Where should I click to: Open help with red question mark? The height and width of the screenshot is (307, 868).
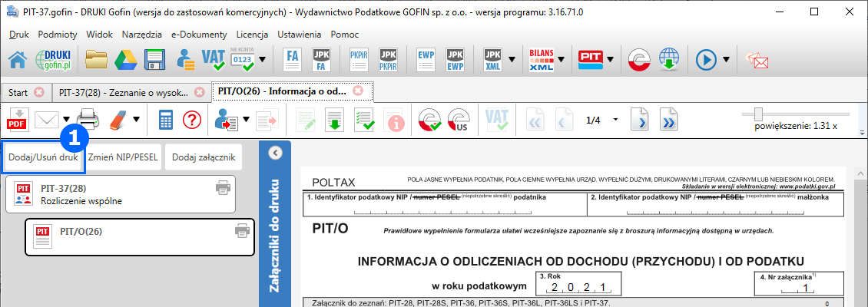[x=192, y=119]
